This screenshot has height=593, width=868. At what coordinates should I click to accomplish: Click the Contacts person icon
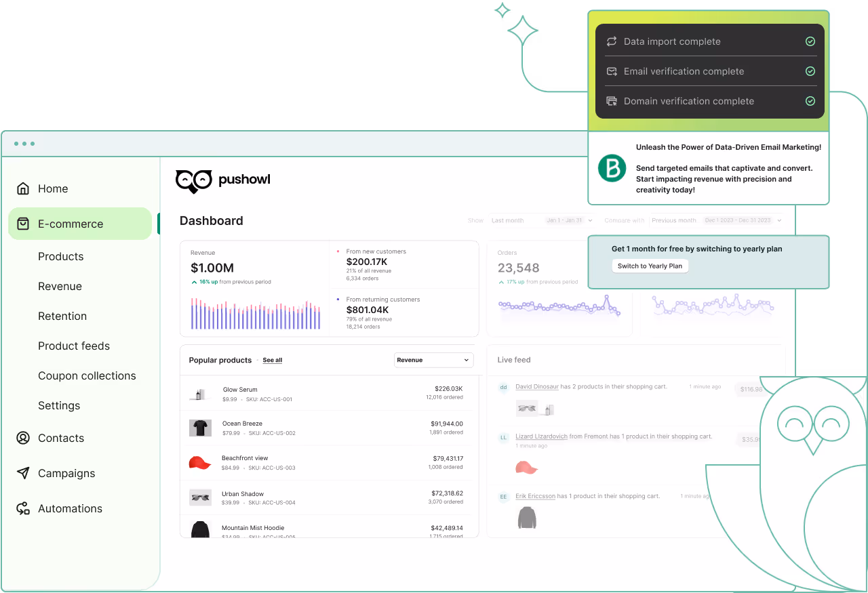click(x=23, y=438)
